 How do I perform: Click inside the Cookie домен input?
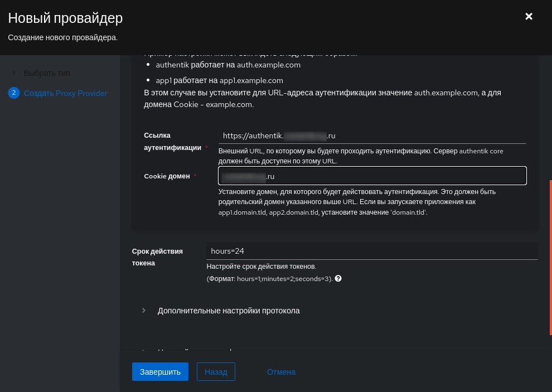click(x=372, y=176)
